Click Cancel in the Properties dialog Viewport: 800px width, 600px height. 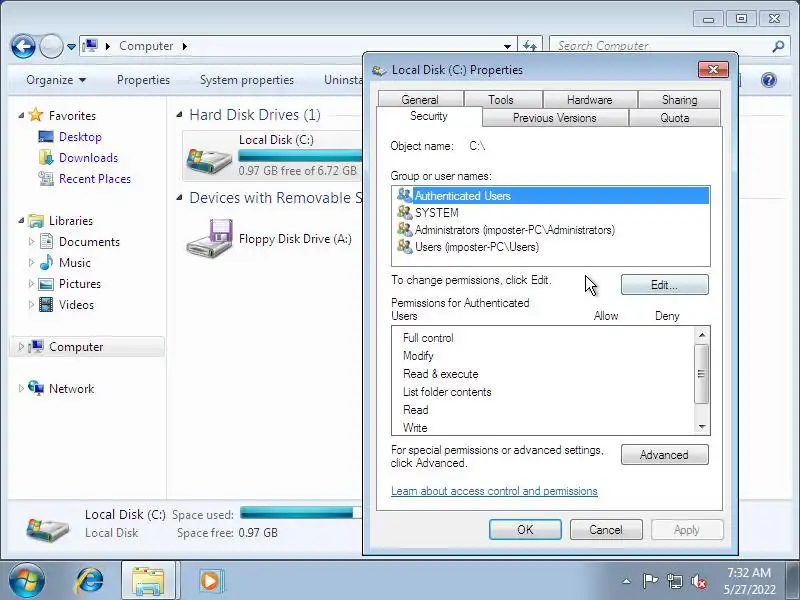pos(606,530)
